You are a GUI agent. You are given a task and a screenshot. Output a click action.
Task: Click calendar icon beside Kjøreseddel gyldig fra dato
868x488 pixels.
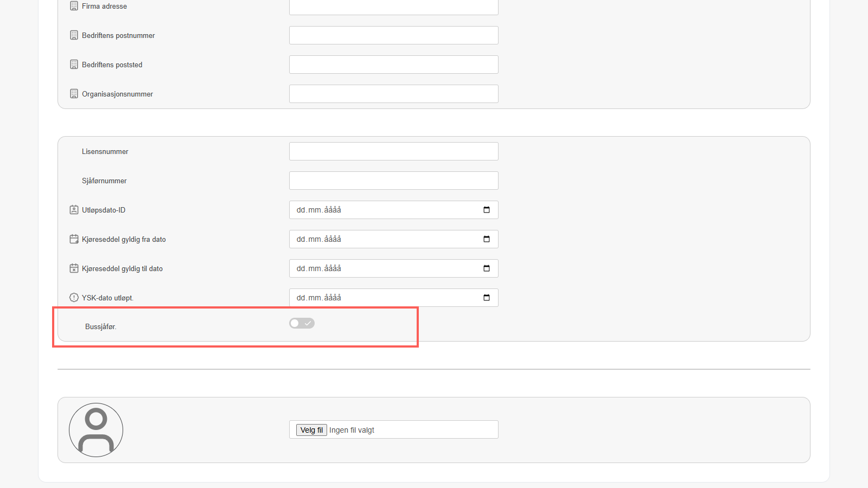click(x=74, y=239)
